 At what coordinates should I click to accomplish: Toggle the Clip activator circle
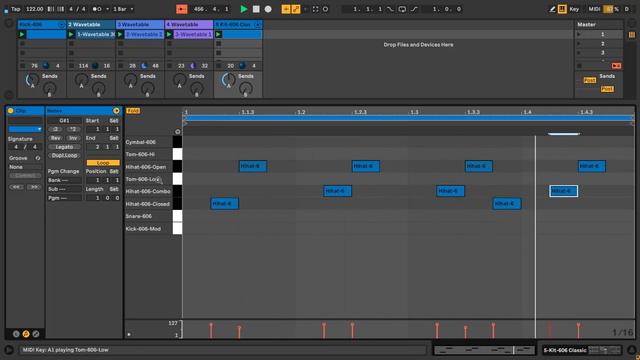(x=11, y=111)
